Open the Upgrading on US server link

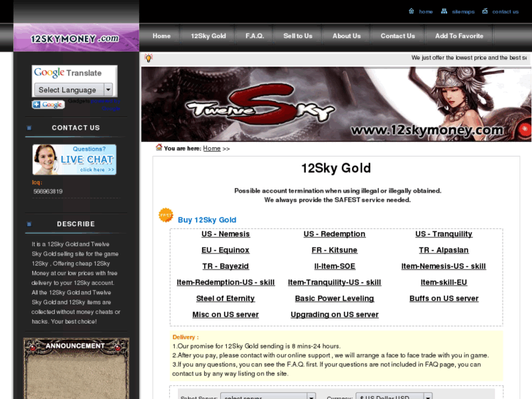click(334, 315)
